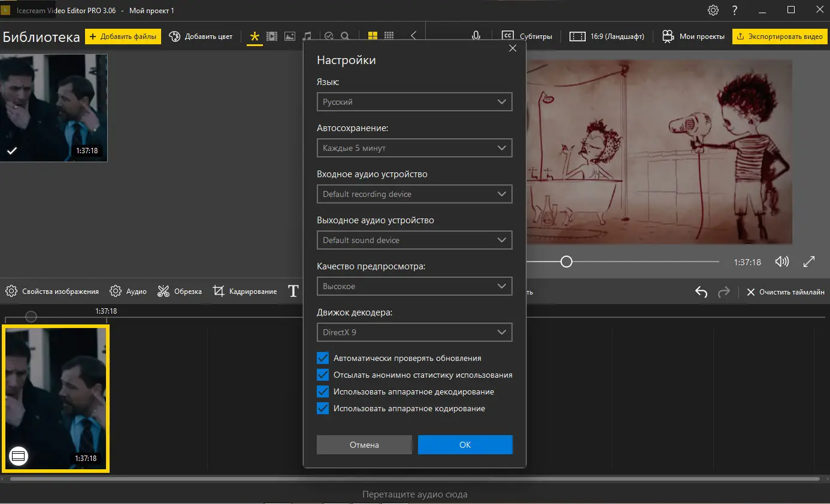This screenshot has width=830, height=504.
Task: Toggle Использовать аппаратное кодирование checkbox
Action: point(323,408)
